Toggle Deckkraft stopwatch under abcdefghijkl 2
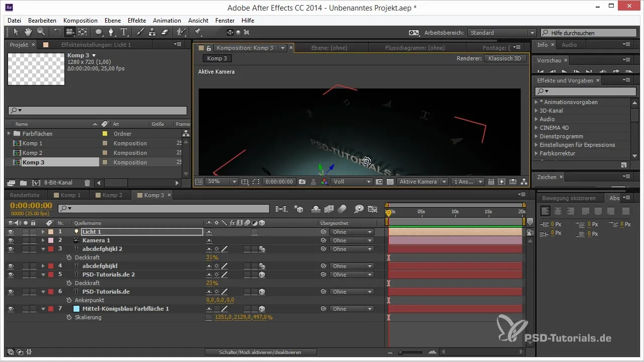The width and height of the screenshot is (644, 362). click(69, 257)
